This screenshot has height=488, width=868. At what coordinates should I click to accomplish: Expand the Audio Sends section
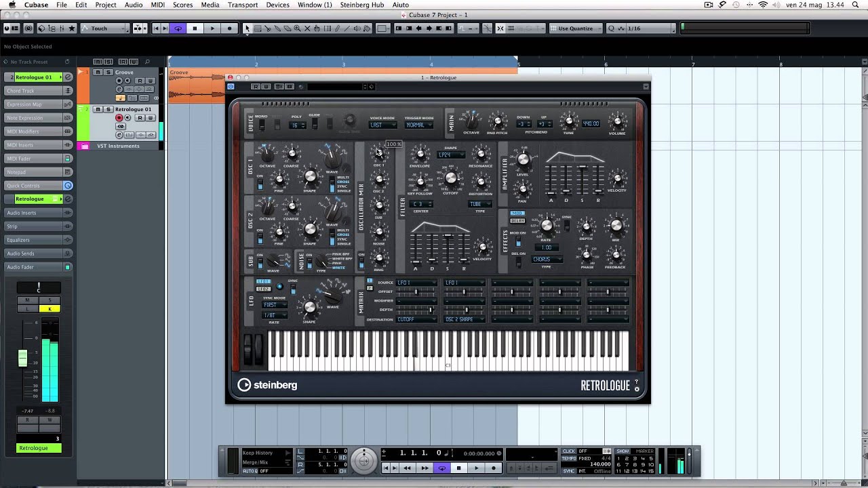click(39, 253)
